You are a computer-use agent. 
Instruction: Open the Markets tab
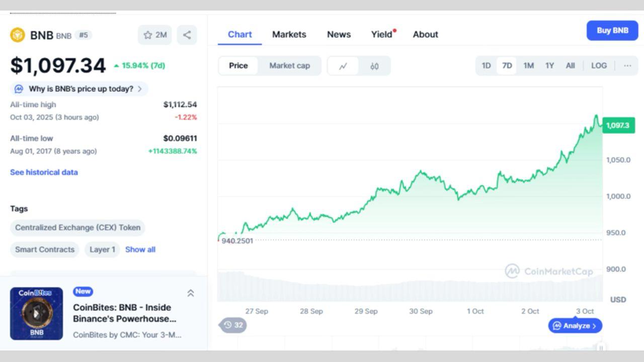pyautogui.click(x=289, y=34)
